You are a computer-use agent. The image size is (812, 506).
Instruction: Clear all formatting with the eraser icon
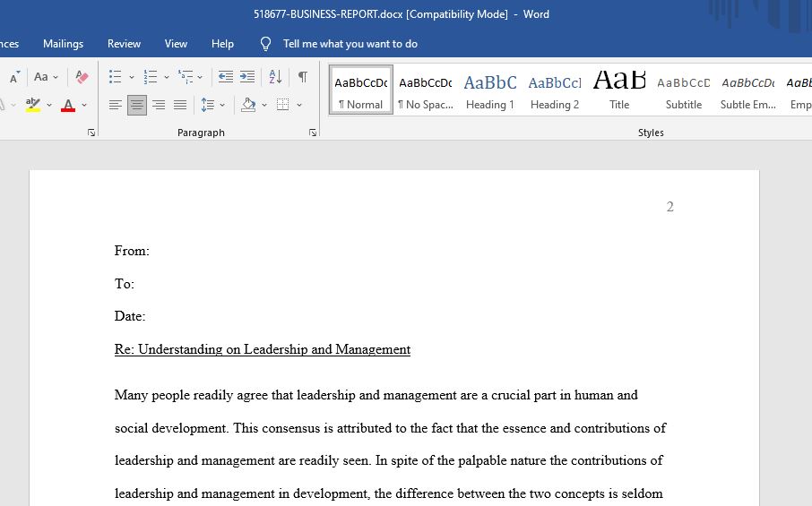click(x=82, y=77)
